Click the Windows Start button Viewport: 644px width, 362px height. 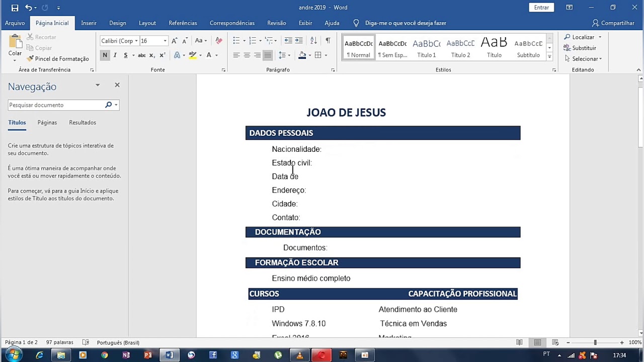[14, 355]
